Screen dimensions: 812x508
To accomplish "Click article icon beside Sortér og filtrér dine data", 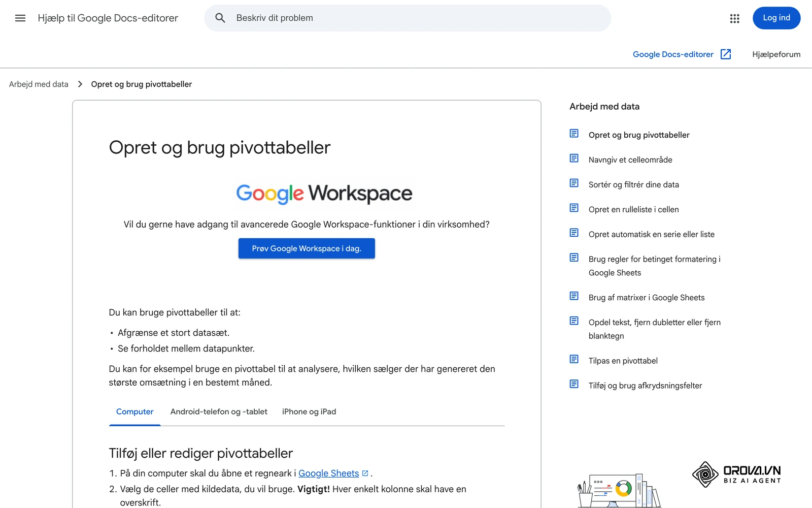I will pyautogui.click(x=574, y=183).
